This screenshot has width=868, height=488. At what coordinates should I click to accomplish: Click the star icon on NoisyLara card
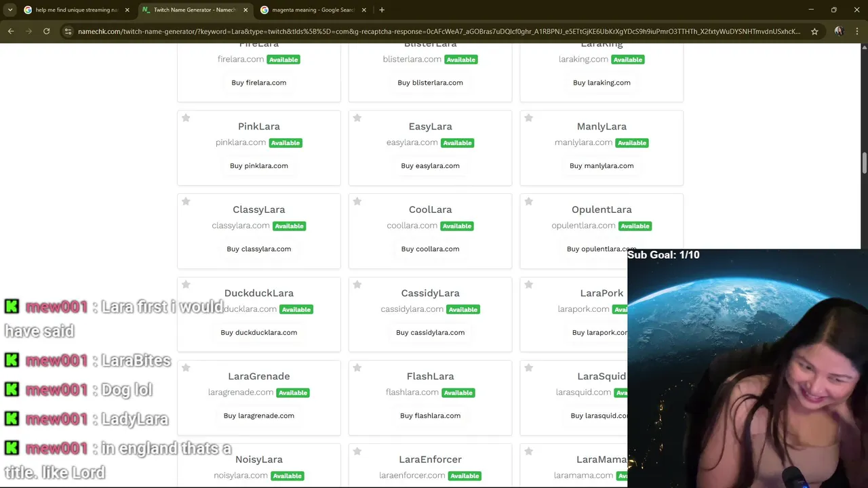coord(186,451)
